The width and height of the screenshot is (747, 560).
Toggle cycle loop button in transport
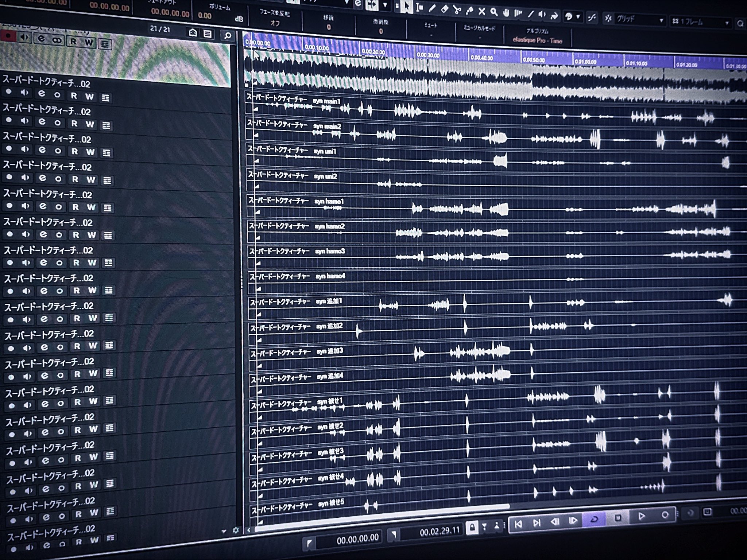point(594,519)
